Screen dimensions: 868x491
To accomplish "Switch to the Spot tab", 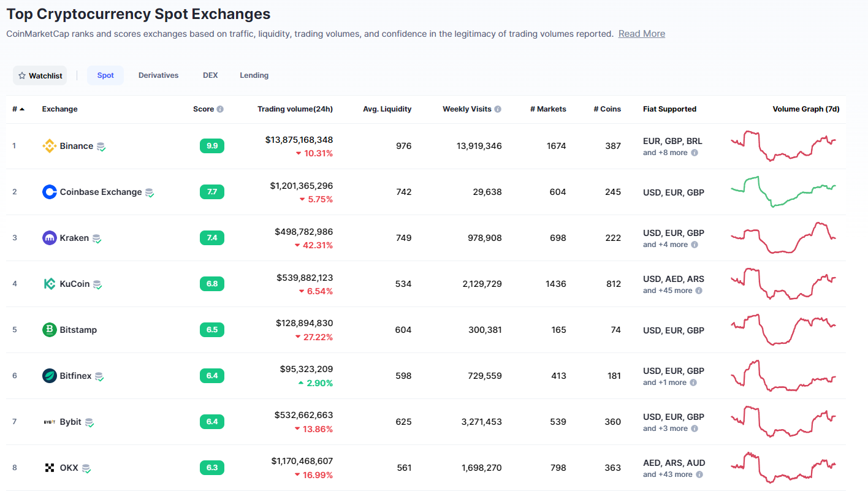I will pyautogui.click(x=105, y=75).
